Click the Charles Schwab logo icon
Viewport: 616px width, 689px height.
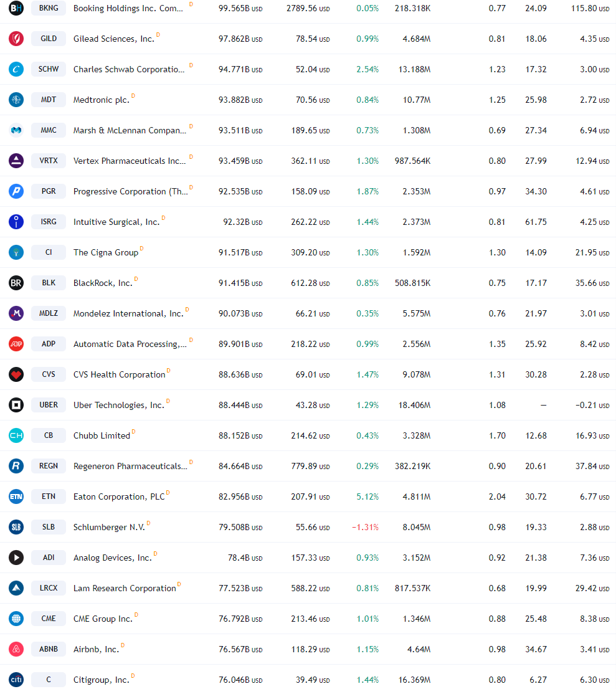[16, 69]
